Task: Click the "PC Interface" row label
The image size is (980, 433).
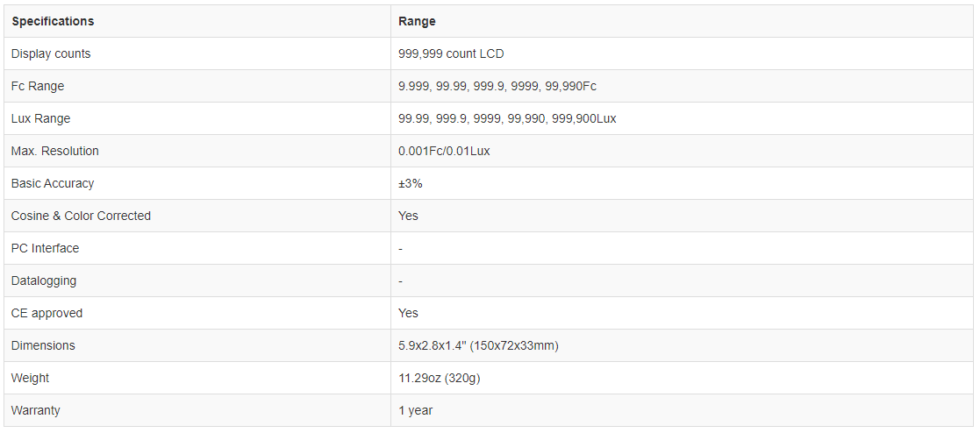Action: [45, 248]
